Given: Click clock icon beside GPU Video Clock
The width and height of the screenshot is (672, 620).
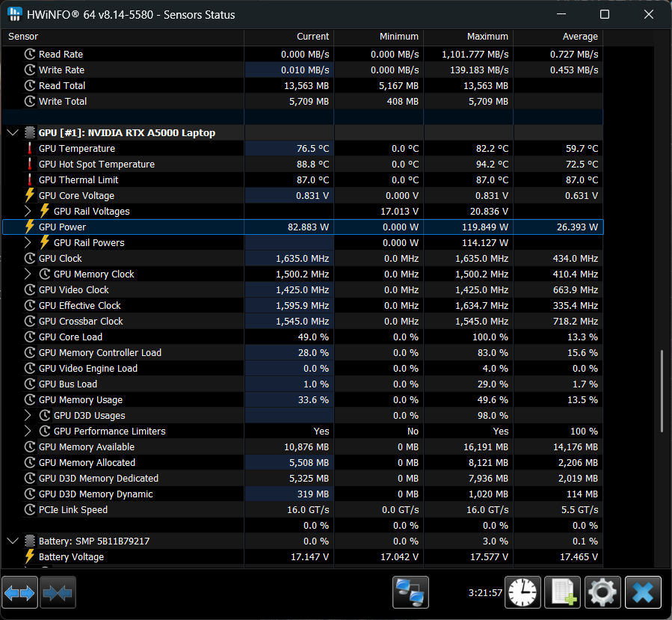Looking at the screenshot, I should pos(30,290).
